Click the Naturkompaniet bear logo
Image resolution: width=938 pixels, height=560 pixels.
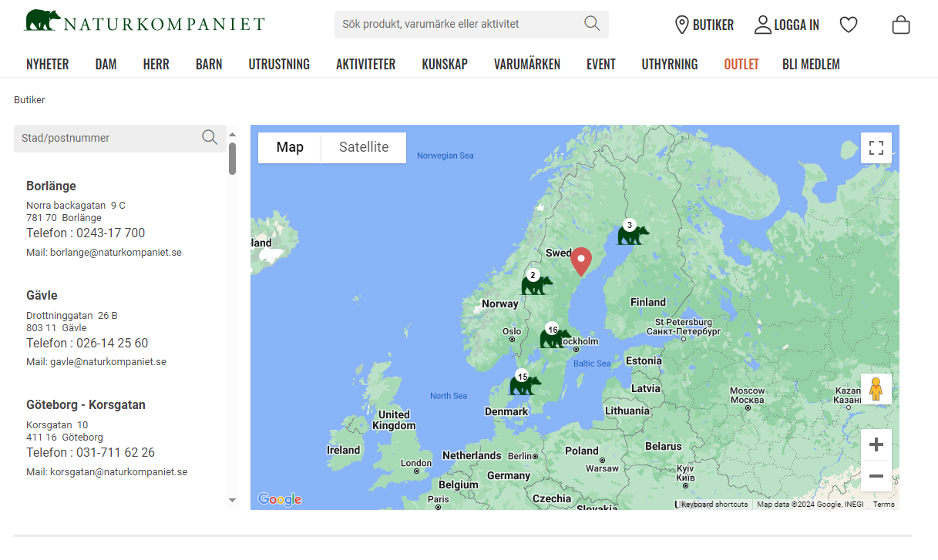coord(144,21)
